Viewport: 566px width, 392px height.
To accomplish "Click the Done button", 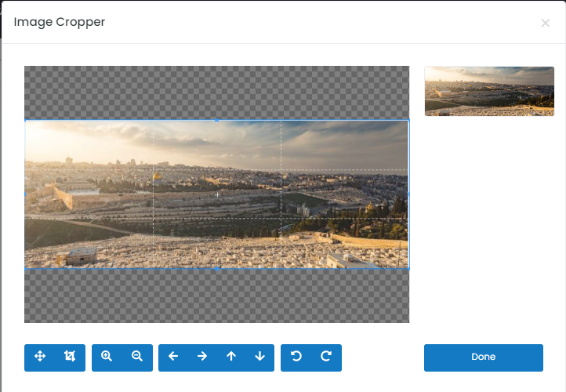I will coord(484,358).
